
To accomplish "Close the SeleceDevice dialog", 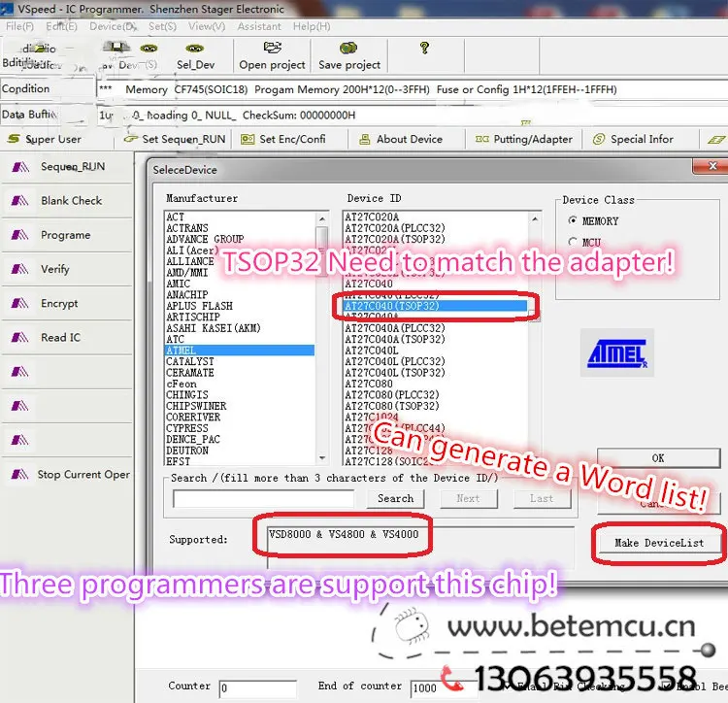I will coord(711,166).
